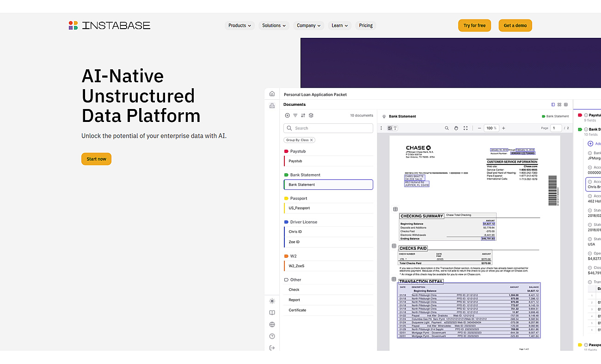Expand the Company menu
The image size is (601, 364).
pos(308,25)
